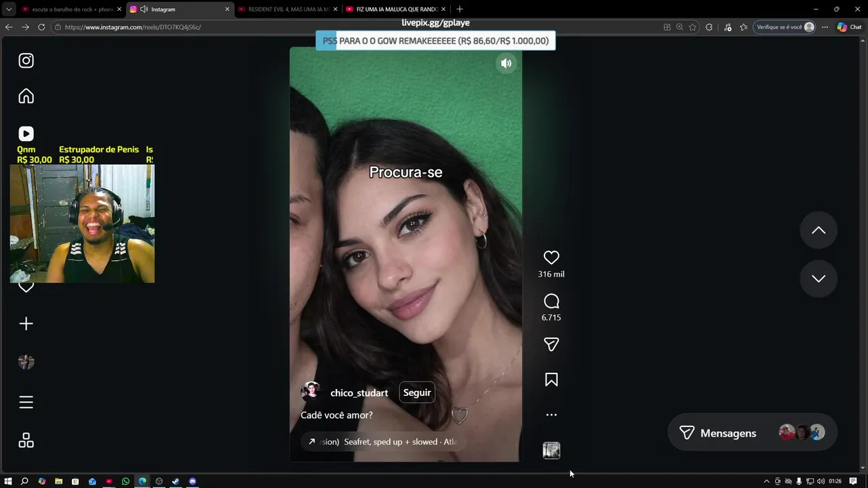Share the reel via paper-plane icon

(x=551, y=344)
